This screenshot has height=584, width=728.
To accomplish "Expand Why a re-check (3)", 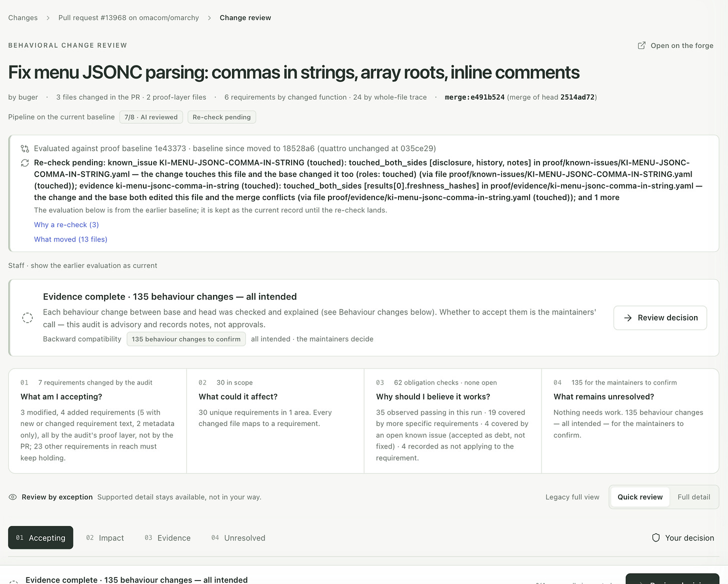I will click(66, 224).
